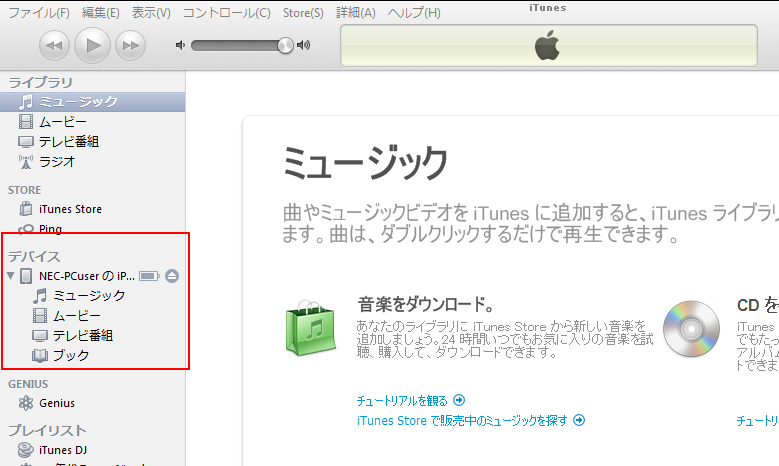Select the NEC-PCuser の iP... device

pyautogui.click(x=87, y=276)
